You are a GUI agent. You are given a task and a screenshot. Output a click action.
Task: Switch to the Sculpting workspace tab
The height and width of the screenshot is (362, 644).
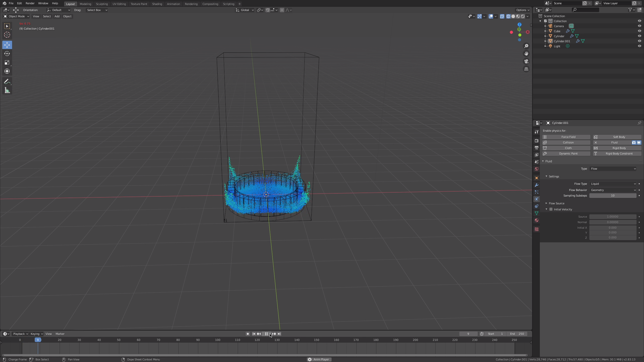[x=102, y=4]
